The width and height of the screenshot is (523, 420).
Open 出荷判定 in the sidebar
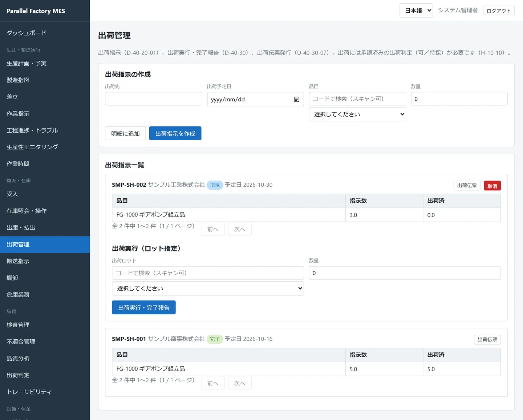tap(45, 375)
